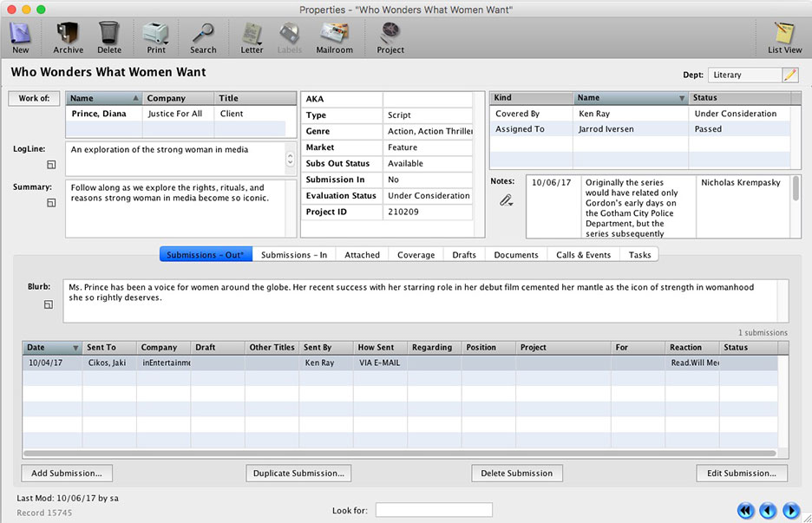Click the Blurb text area
Viewport: 812px width, 523px height.
(421, 301)
